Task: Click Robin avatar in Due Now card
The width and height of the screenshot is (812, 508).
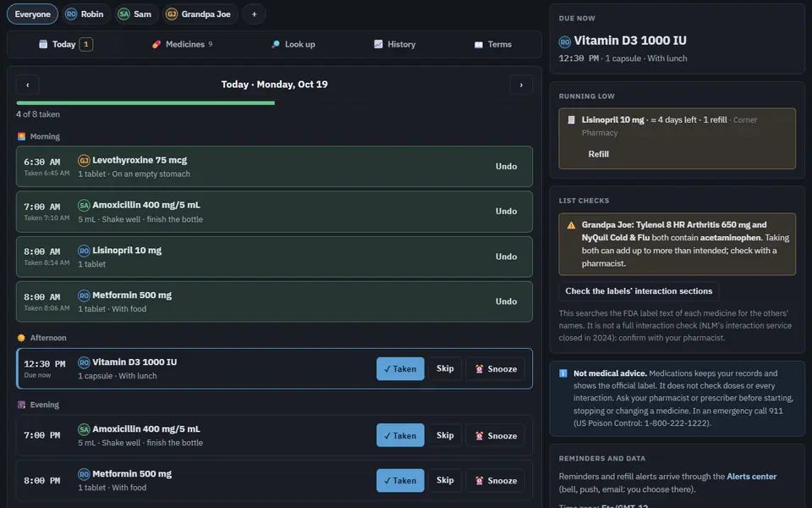Action: coord(564,41)
